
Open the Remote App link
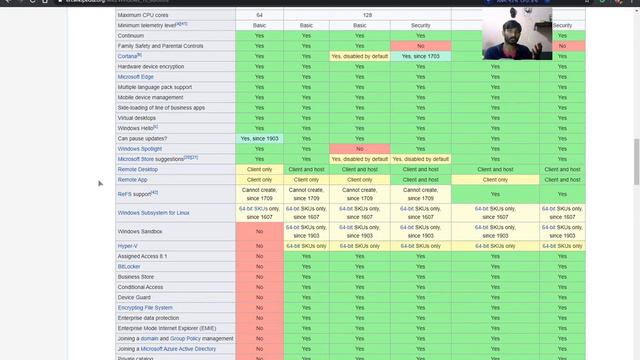click(x=132, y=180)
